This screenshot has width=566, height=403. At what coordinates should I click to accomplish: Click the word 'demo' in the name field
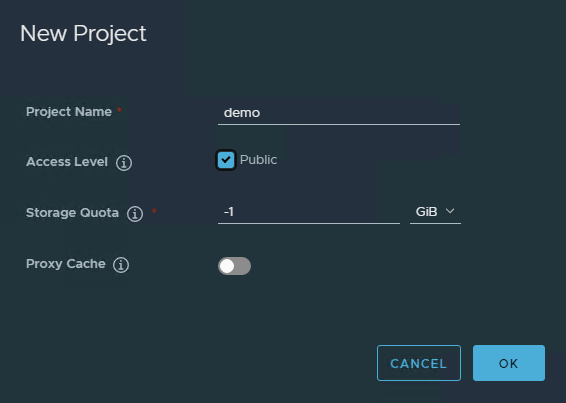click(x=242, y=113)
